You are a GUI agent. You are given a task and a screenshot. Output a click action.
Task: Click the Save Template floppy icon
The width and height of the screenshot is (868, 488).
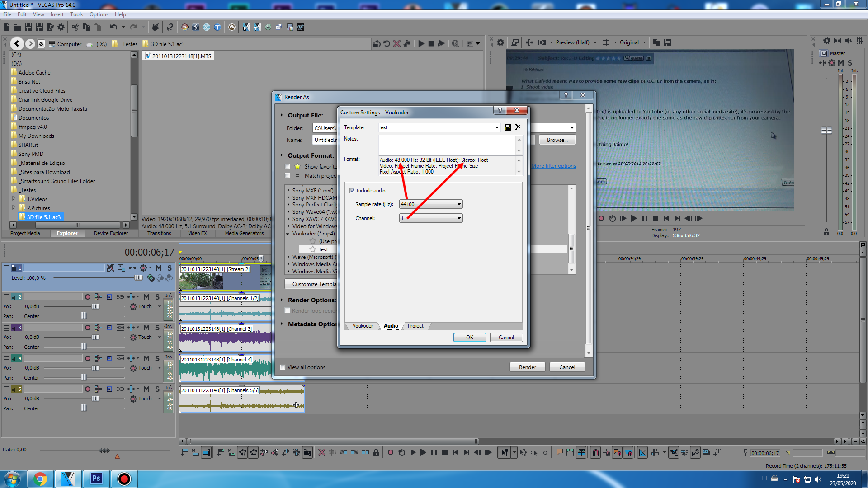(x=508, y=127)
